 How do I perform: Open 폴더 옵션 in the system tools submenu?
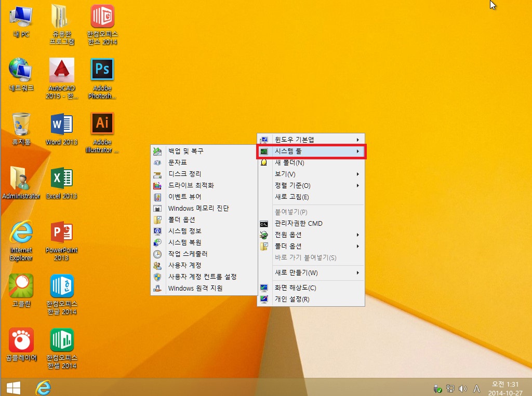(204, 220)
